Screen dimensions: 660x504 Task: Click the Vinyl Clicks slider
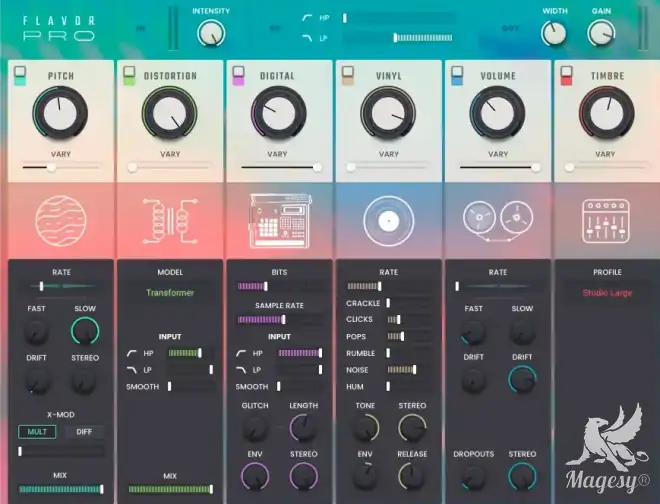click(x=409, y=320)
